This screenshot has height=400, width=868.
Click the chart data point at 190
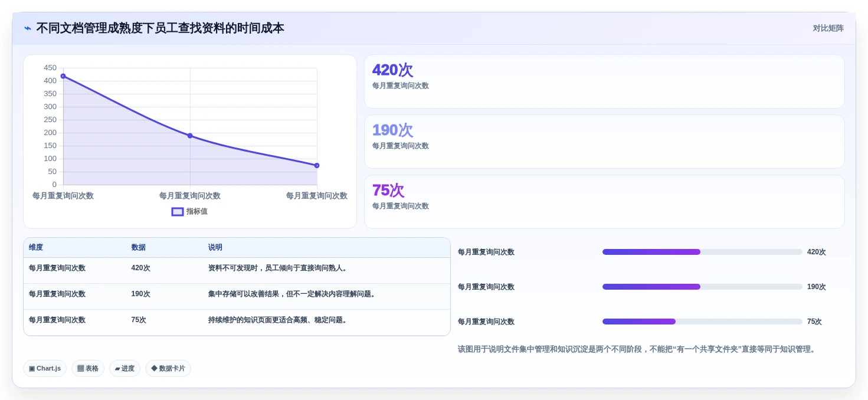tap(190, 136)
